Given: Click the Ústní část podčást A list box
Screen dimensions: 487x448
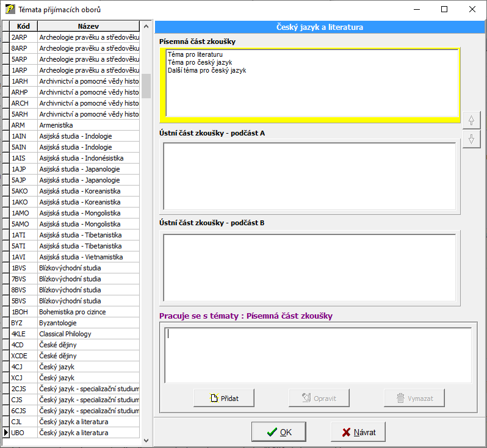Looking at the screenshot, I should tap(308, 176).
